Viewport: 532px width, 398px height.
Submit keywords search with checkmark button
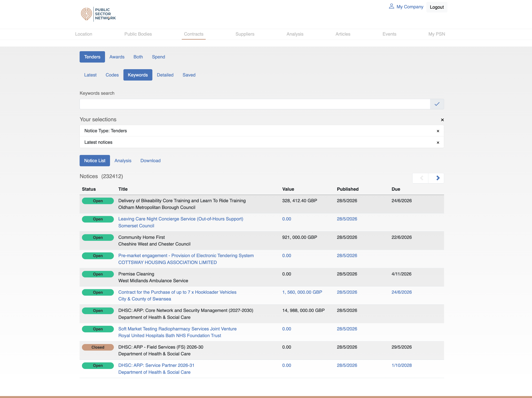437,104
